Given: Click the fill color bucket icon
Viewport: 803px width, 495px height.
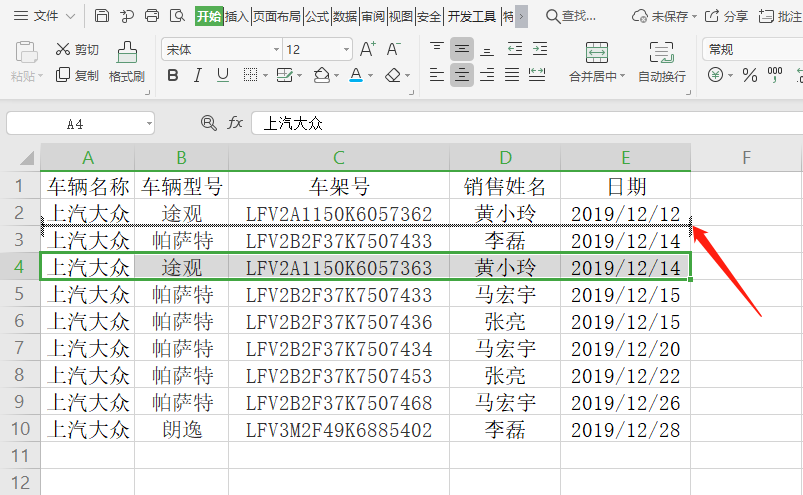Looking at the screenshot, I should 321,76.
